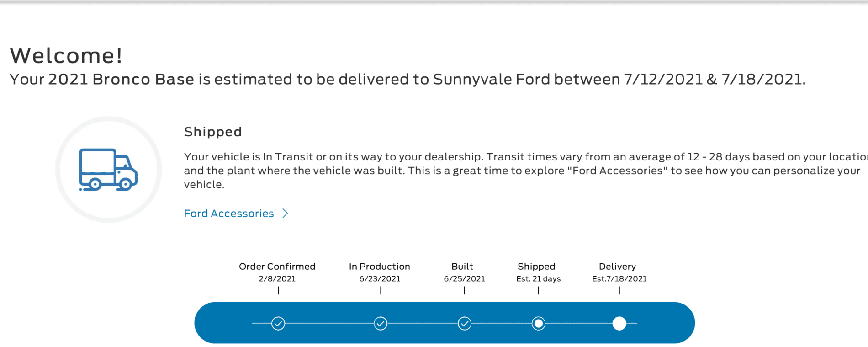Select the Order Confirmed checkmark on the tracker

(x=278, y=324)
